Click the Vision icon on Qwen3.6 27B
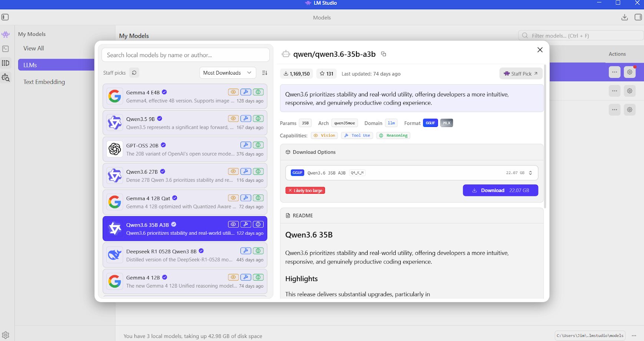This screenshot has height=341, width=644. click(x=233, y=171)
